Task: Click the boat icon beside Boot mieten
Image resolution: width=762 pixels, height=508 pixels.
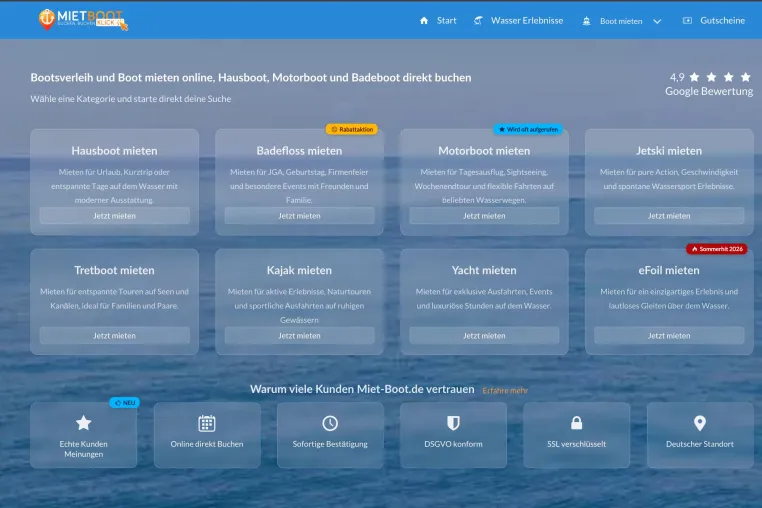Action: (x=587, y=21)
